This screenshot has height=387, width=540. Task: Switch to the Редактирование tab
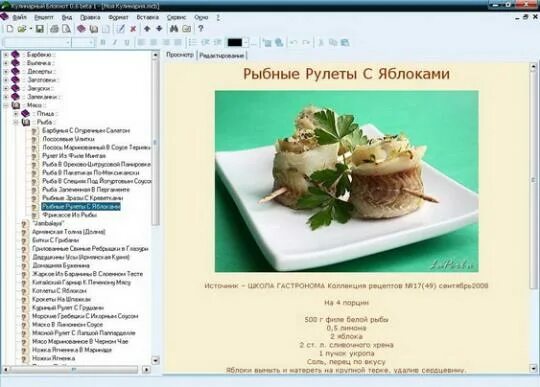tap(221, 55)
